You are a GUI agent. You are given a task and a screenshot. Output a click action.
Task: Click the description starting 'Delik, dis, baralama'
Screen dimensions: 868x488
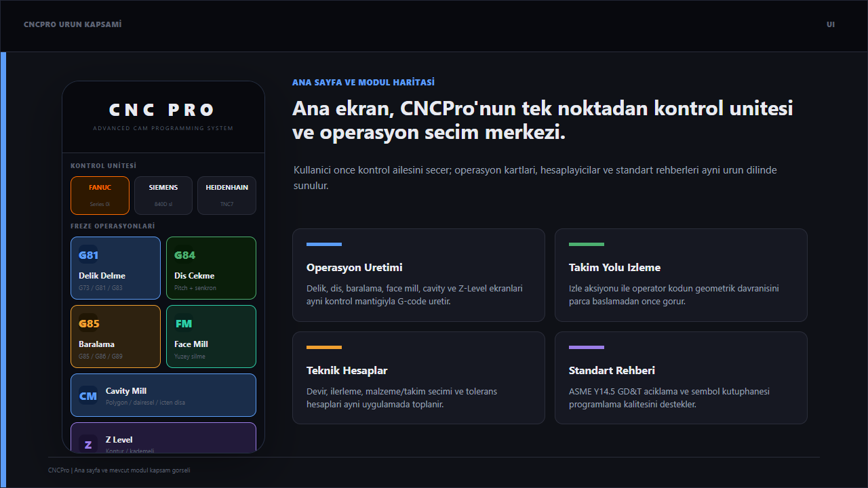414,295
